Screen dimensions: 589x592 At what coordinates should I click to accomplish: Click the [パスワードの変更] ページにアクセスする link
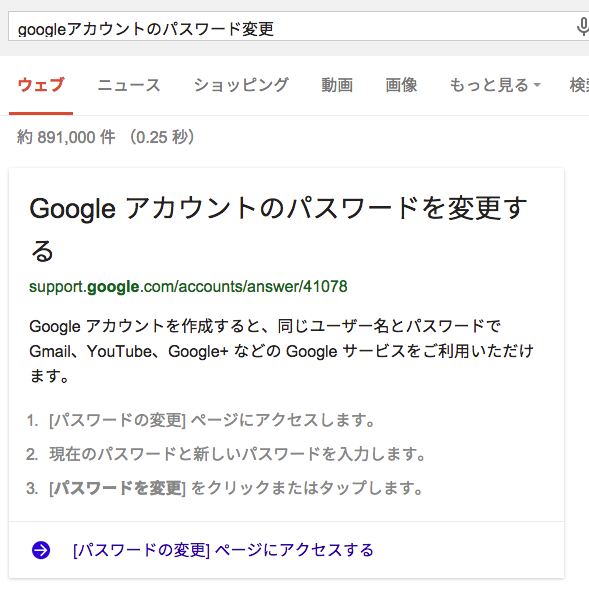point(223,550)
